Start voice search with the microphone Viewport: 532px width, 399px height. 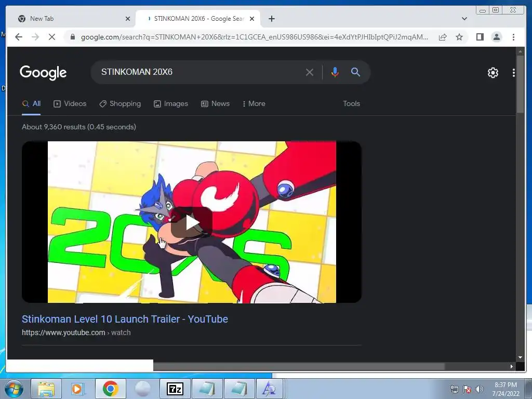coord(335,72)
